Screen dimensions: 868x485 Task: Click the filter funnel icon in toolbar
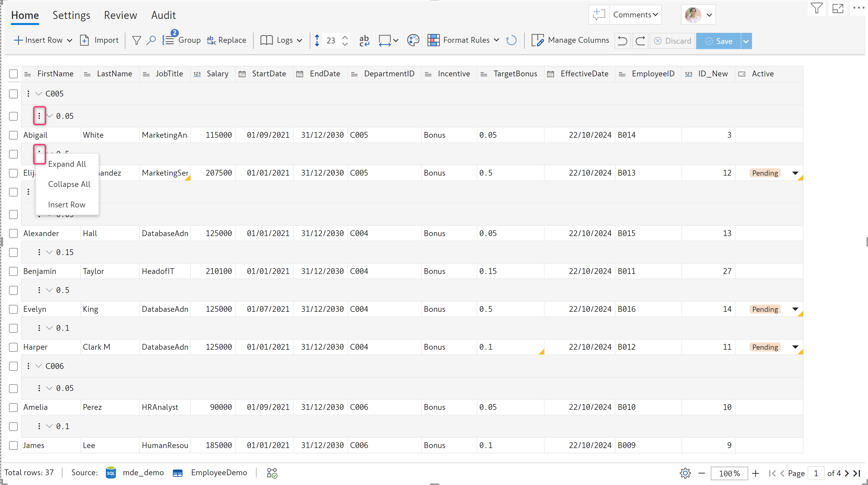[x=137, y=40]
